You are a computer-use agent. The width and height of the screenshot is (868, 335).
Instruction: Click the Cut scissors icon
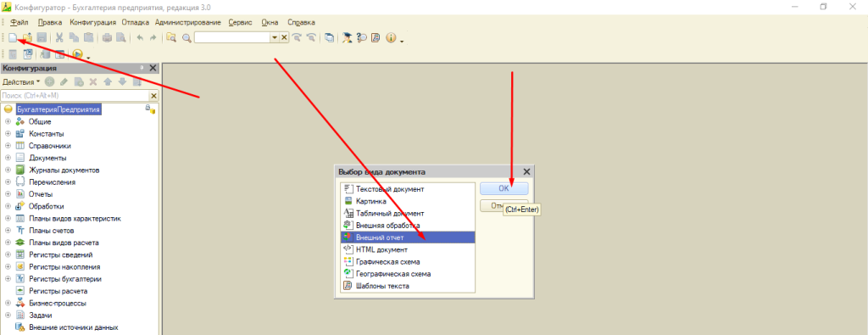59,37
